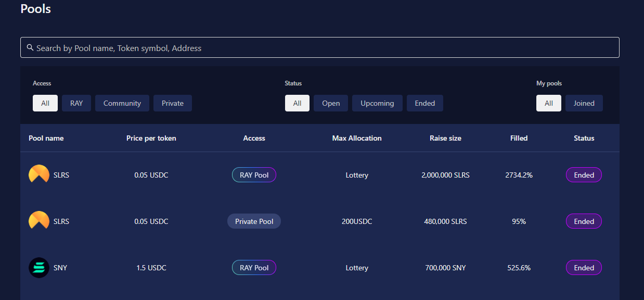The width and height of the screenshot is (644, 300).
Task: Click the 95% filled value
Action: click(519, 221)
